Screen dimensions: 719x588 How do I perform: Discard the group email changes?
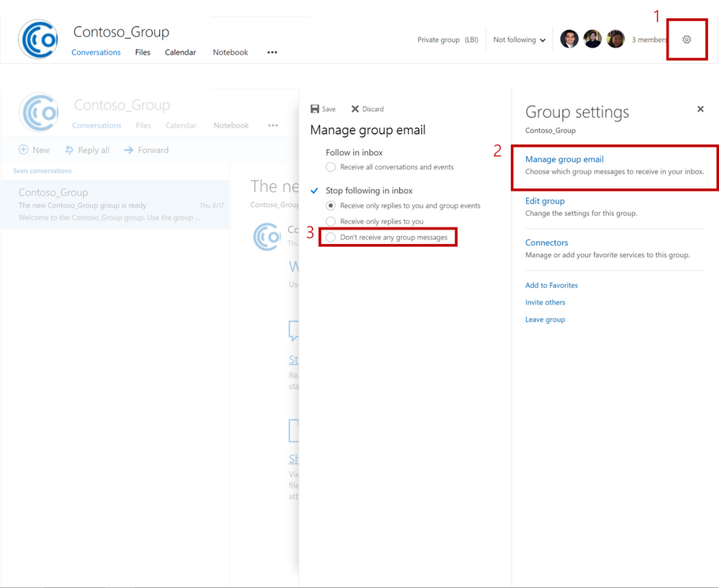tap(367, 109)
